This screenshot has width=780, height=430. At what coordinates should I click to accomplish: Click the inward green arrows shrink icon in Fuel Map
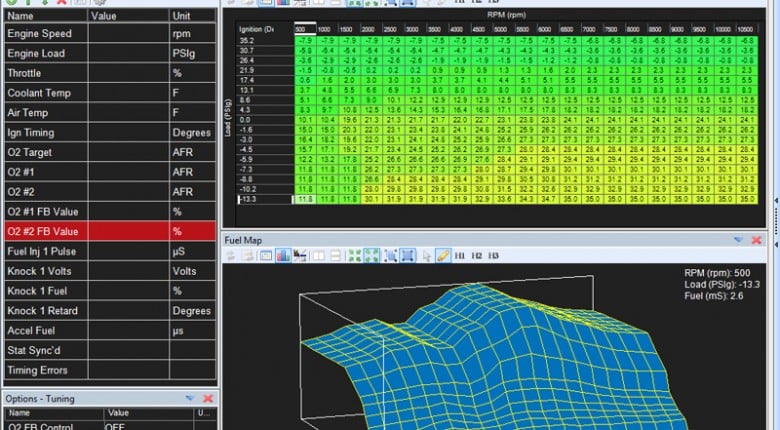click(x=354, y=256)
